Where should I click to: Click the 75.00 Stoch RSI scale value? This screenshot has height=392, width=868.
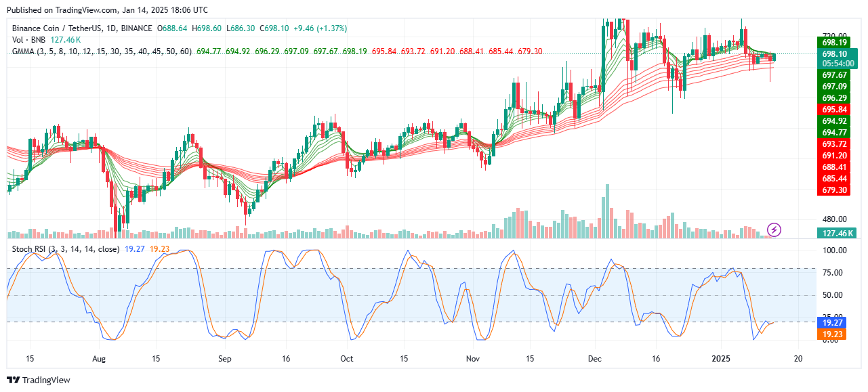834,273
